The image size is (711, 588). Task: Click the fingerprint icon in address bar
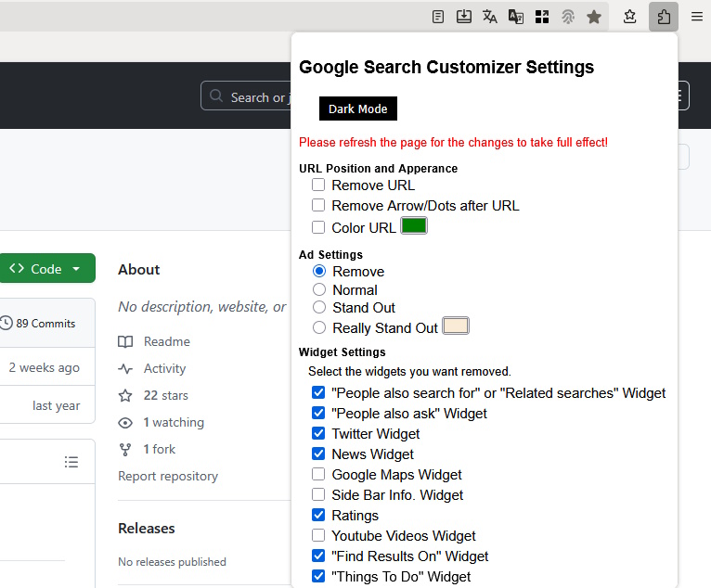(x=568, y=17)
